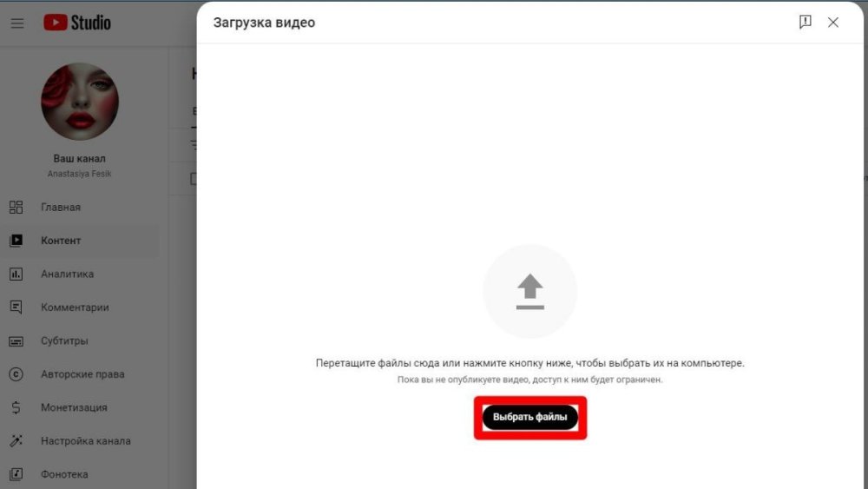Click the YouTube Studio logo

point(77,23)
